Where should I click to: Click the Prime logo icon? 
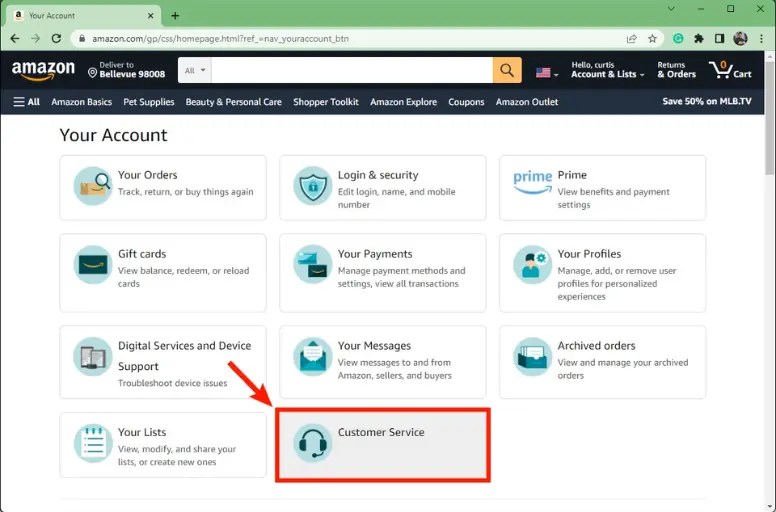click(x=533, y=182)
